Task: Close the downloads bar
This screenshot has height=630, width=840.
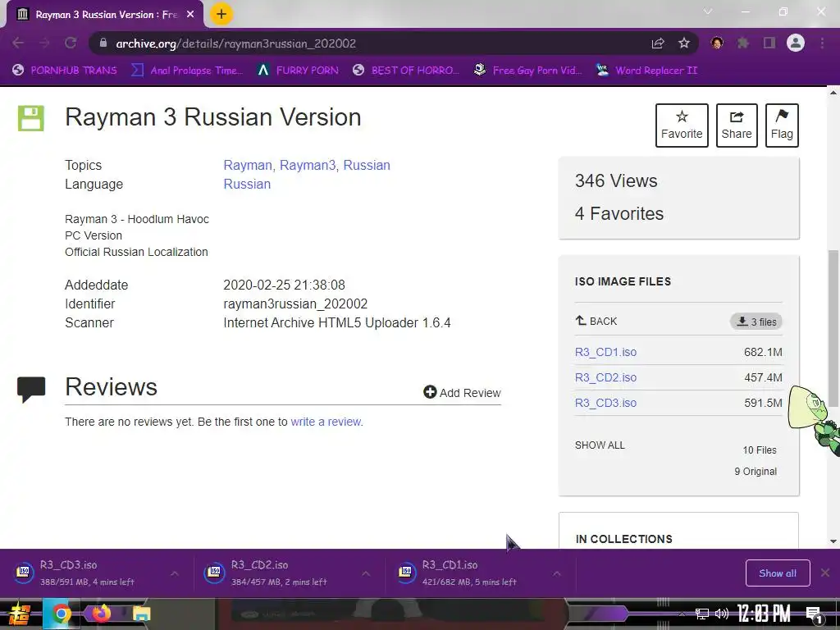Action: click(825, 573)
